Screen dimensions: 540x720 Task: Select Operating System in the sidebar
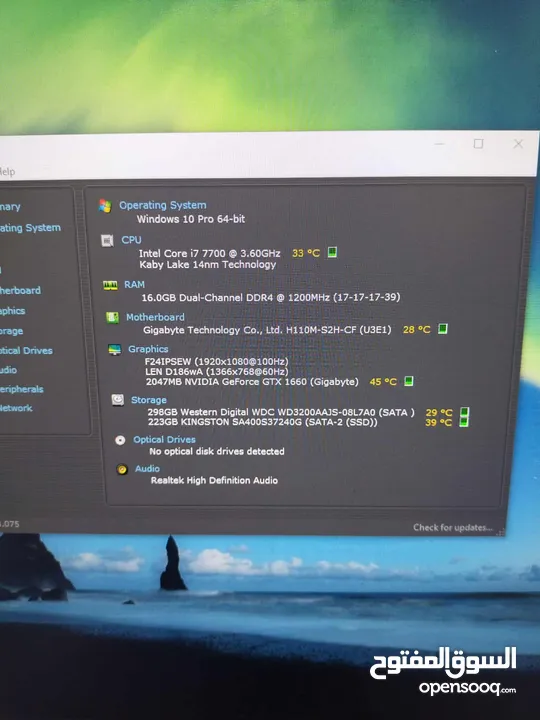[x=30, y=228]
